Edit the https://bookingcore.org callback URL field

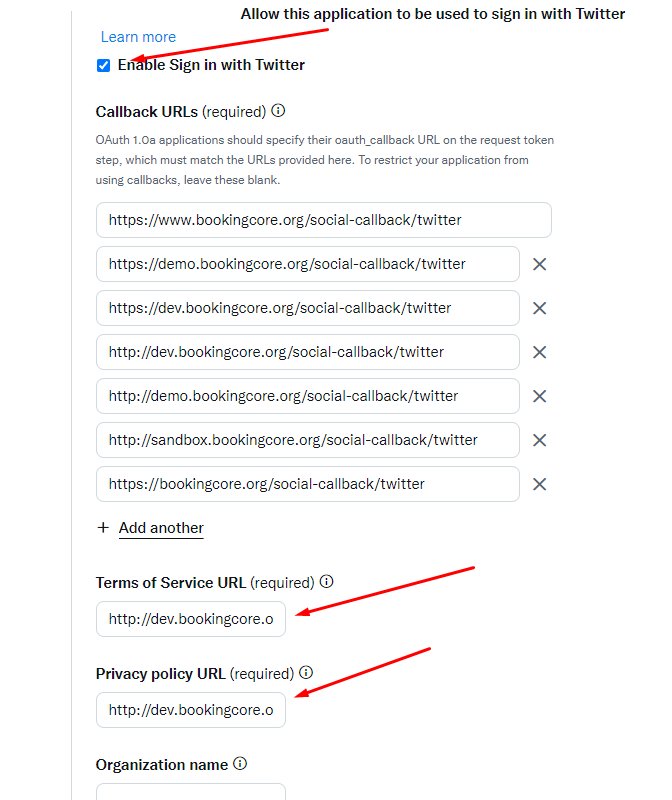(308, 484)
